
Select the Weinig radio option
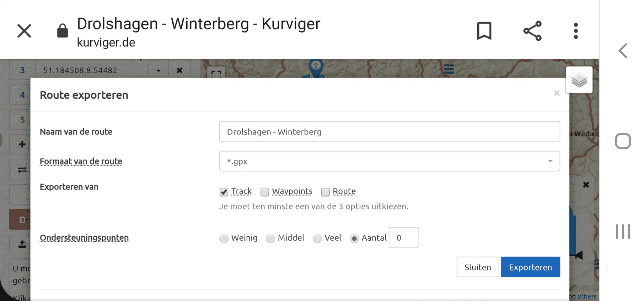(224, 238)
